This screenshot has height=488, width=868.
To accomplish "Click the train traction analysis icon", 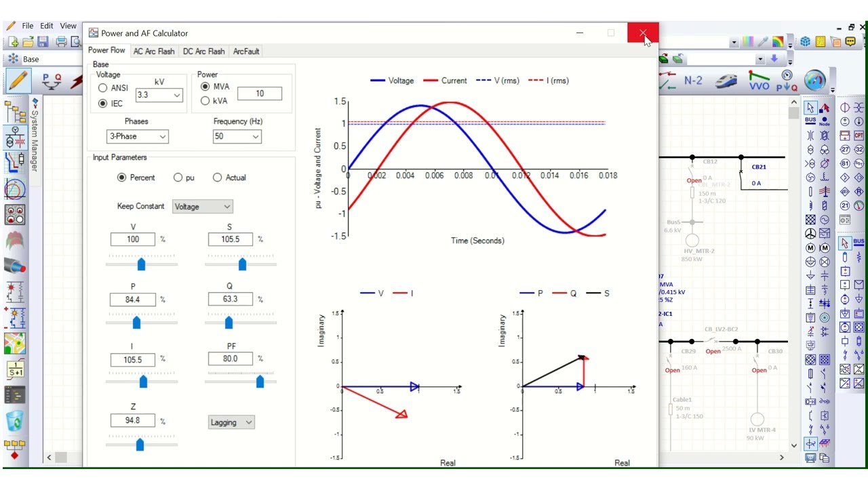I will pyautogui.click(x=727, y=81).
